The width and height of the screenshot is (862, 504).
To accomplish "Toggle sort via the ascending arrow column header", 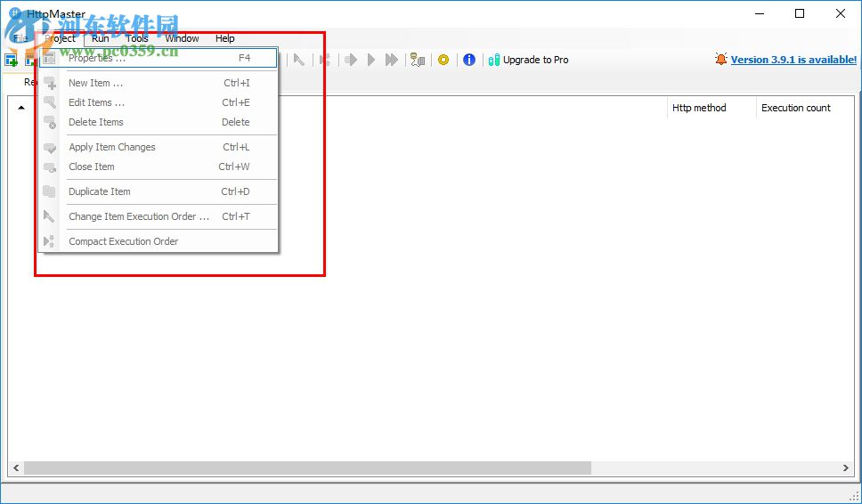I will [x=21, y=108].
